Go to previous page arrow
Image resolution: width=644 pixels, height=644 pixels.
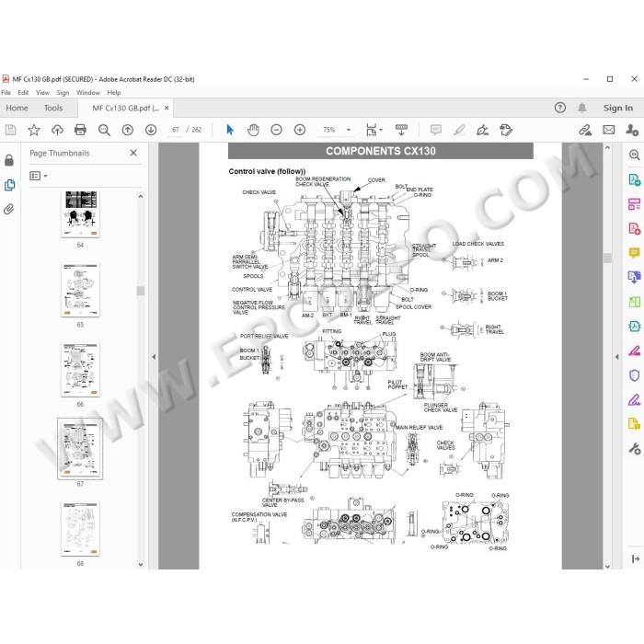[x=128, y=131]
